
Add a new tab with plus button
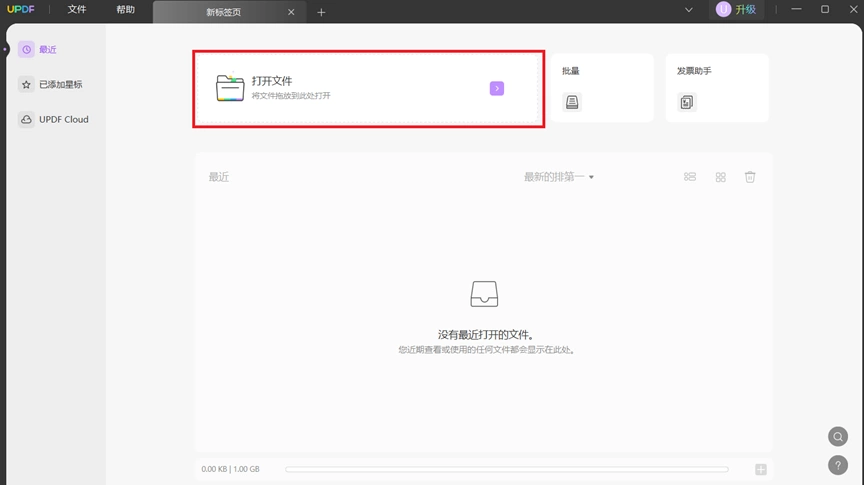tap(321, 12)
